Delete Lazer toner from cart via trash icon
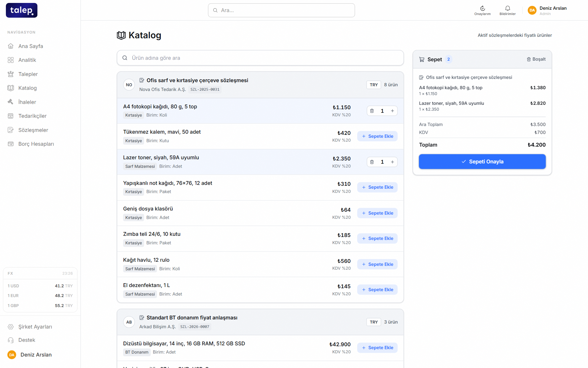This screenshot has width=588, height=368. [372, 162]
